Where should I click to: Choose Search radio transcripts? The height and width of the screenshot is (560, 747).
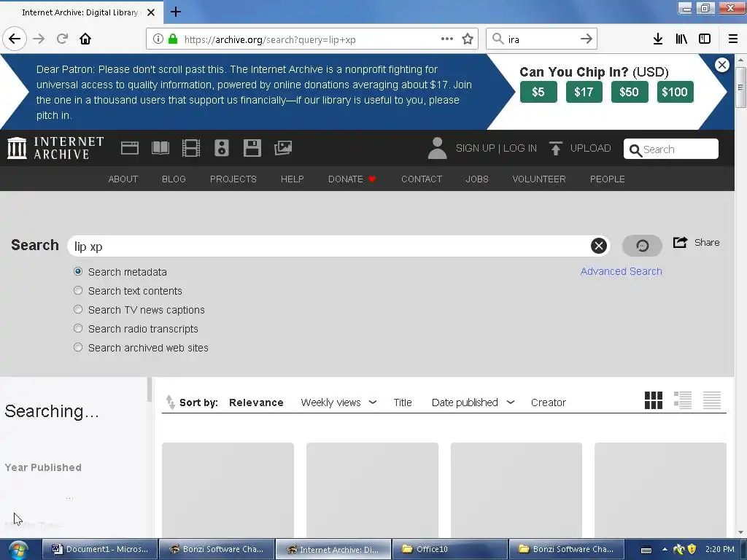[x=78, y=329]
